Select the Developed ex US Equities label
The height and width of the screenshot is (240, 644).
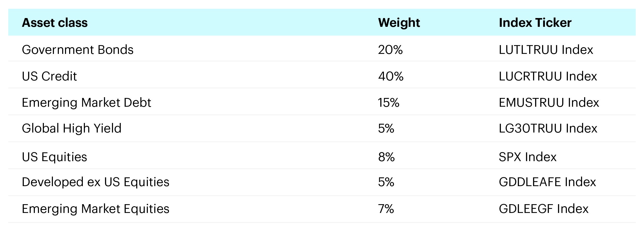[95, 182]
